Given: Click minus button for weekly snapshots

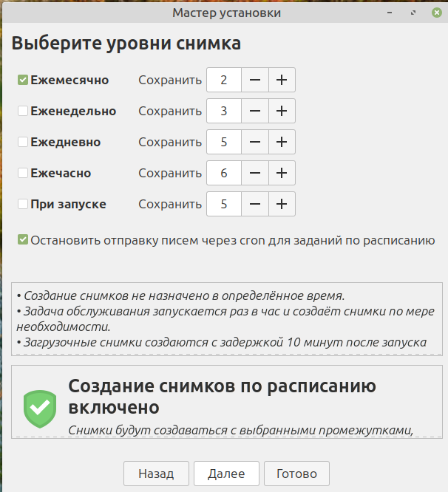Looking at the screenshot, I should [x=254, y=112].
